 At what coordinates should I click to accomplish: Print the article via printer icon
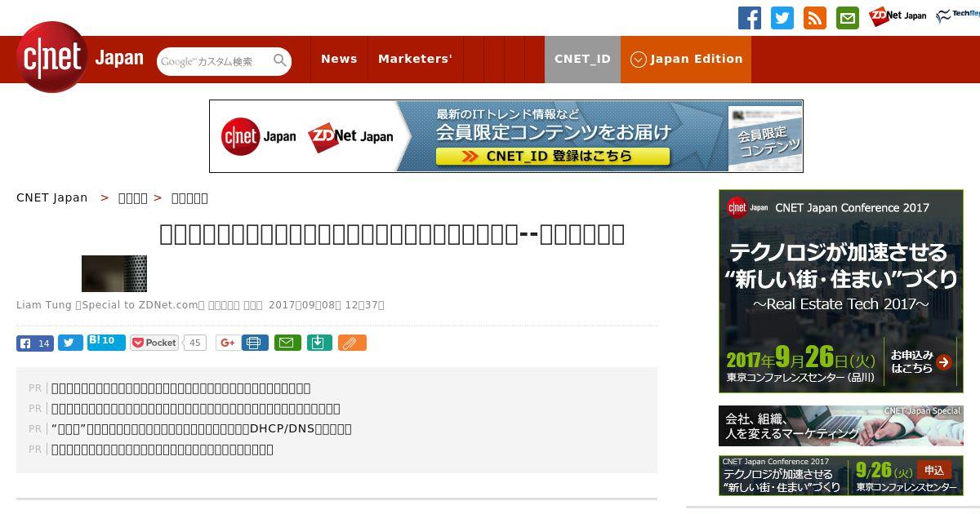tap(255, 343)
